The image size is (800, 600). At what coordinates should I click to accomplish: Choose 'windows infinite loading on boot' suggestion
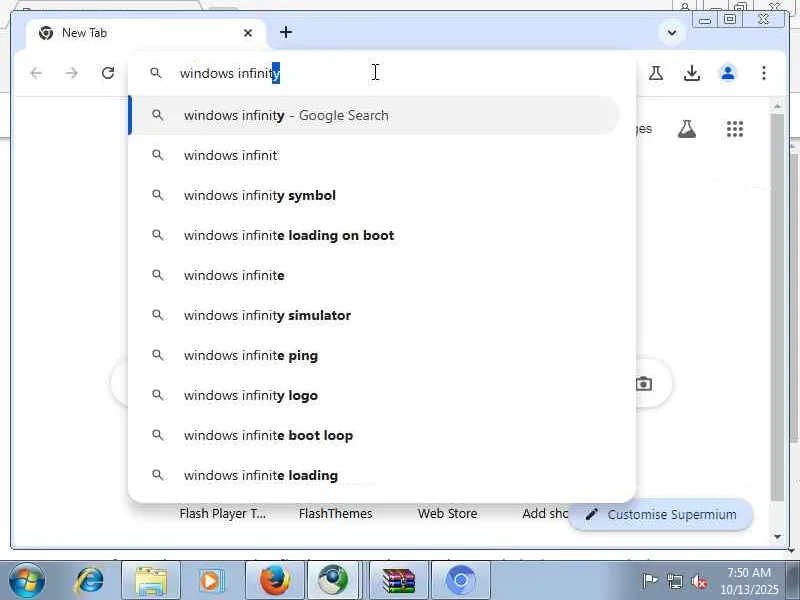(375, 235)
